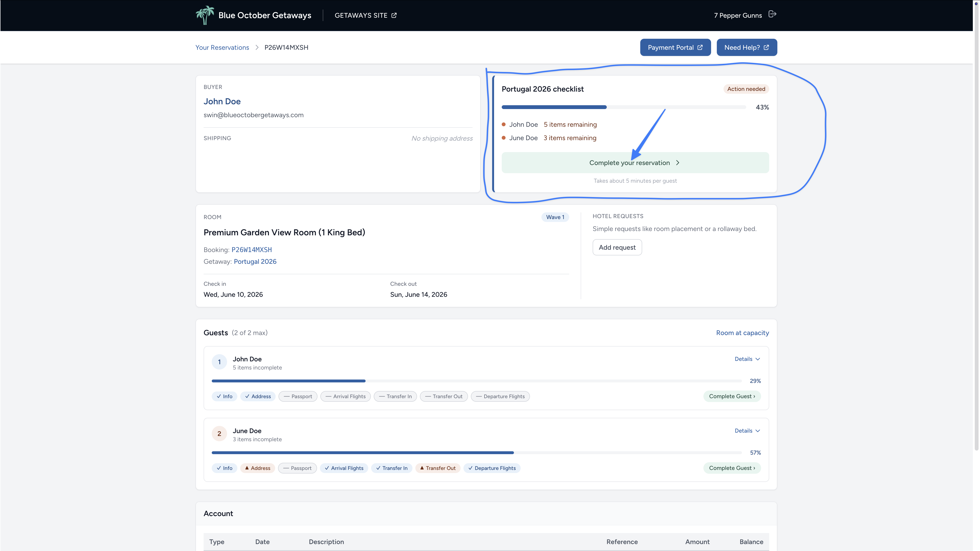Click June Doe's Transfer Out warning chip
Viewport: 980px width, 551px height.
click(x=438, y=468)
